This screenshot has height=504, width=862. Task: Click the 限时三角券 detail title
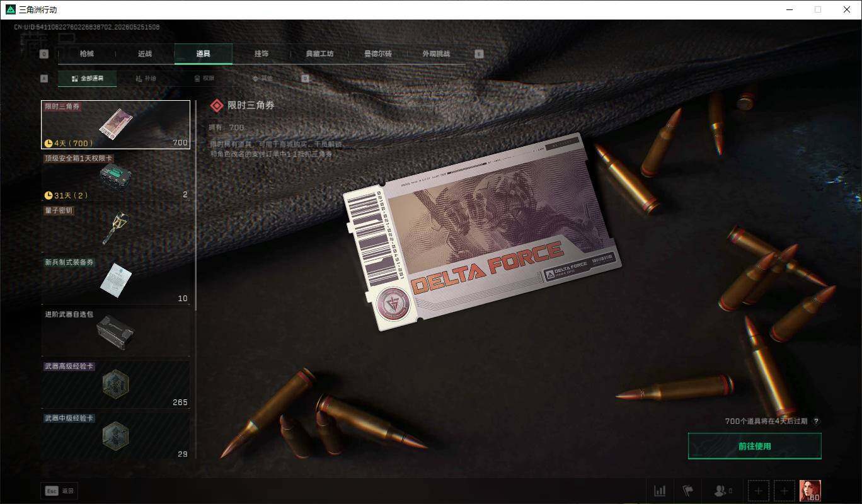(251, 106)
